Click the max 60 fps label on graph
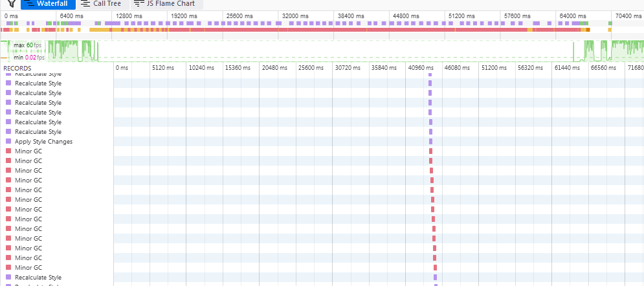Viewport: 644px width, 286px height. coord(28,45)
